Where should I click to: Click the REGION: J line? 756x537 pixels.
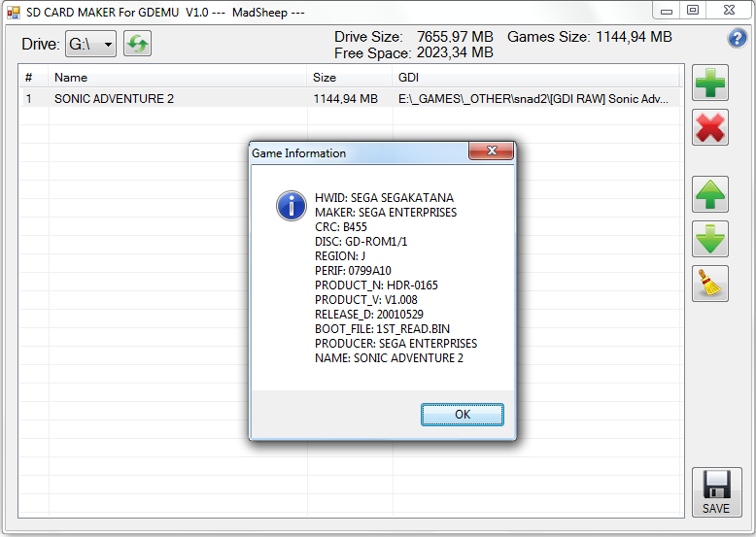point(340,256)
